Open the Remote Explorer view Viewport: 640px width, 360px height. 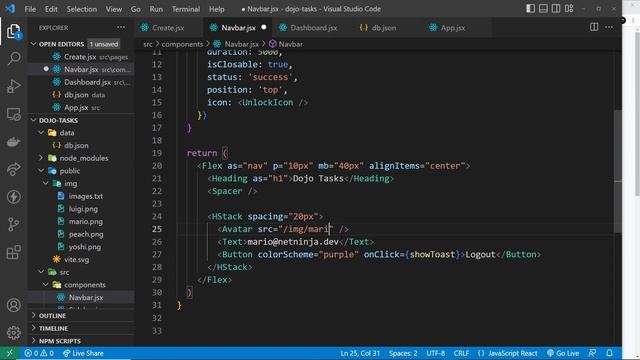pos(13,114)
